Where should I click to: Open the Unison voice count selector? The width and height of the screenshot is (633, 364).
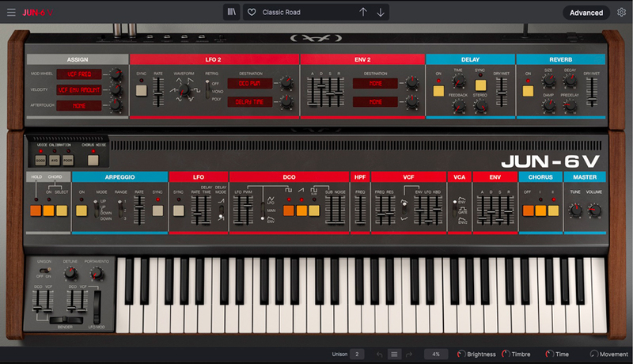click(357, 355)
